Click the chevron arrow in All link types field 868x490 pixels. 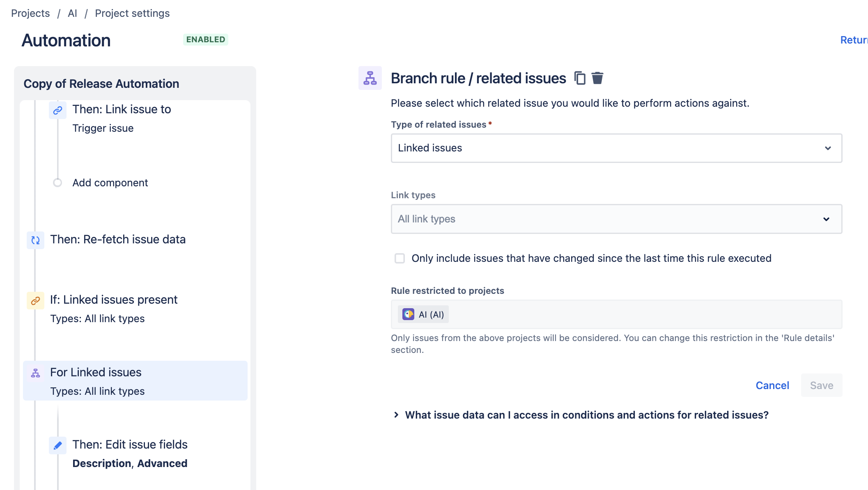click(x=826, y=219)
